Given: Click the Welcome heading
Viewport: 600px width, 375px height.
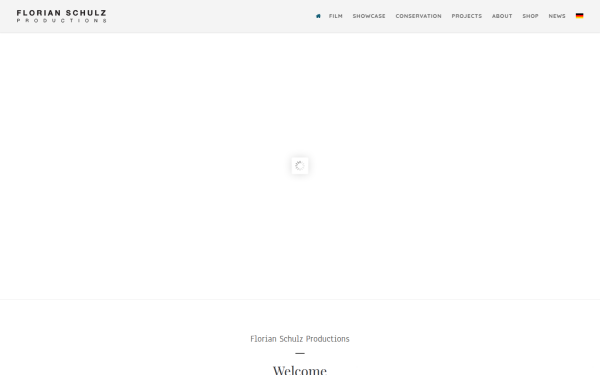Looking at the screenshot, I should pyautogui.click(x=300, y=370).
